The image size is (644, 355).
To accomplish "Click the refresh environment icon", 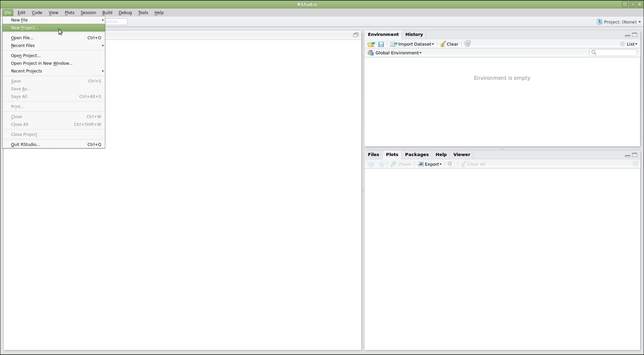I will click(467, 44).
